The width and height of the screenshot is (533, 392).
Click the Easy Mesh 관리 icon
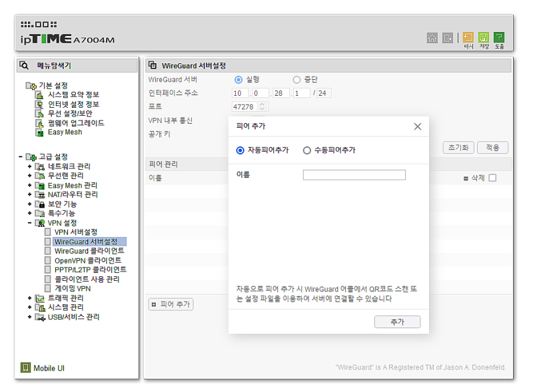[40, 186]
